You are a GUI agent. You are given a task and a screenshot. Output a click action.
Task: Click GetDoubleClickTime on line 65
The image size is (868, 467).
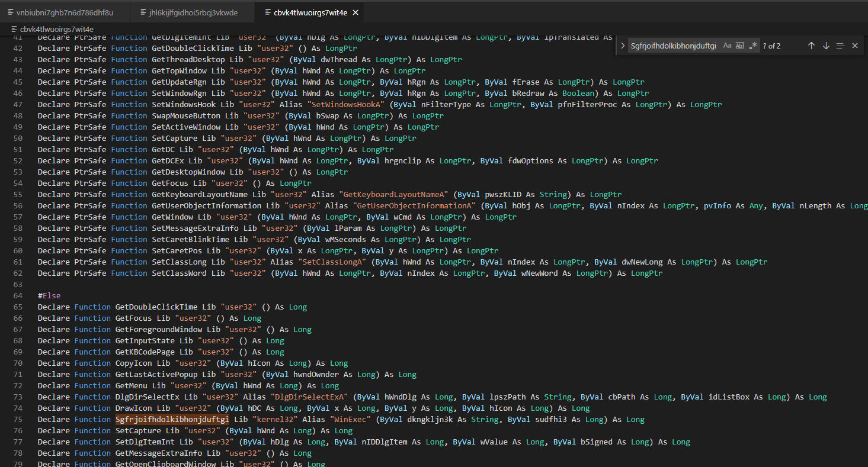156,307
